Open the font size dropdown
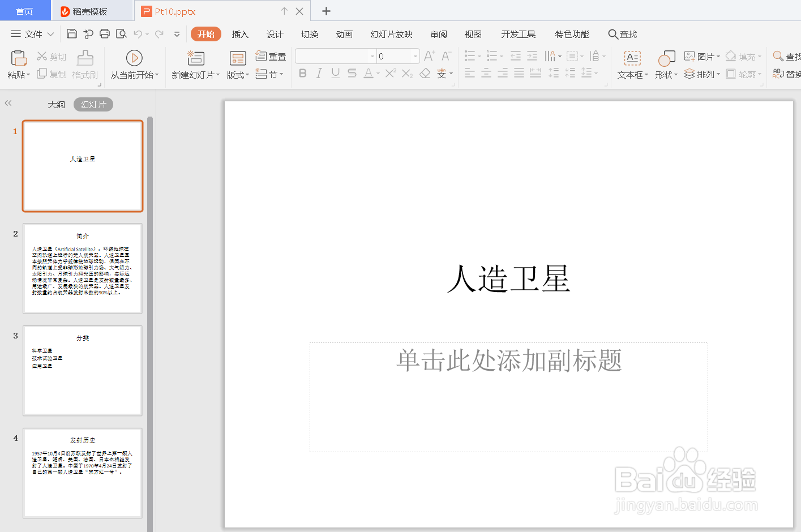 point(416,56)
